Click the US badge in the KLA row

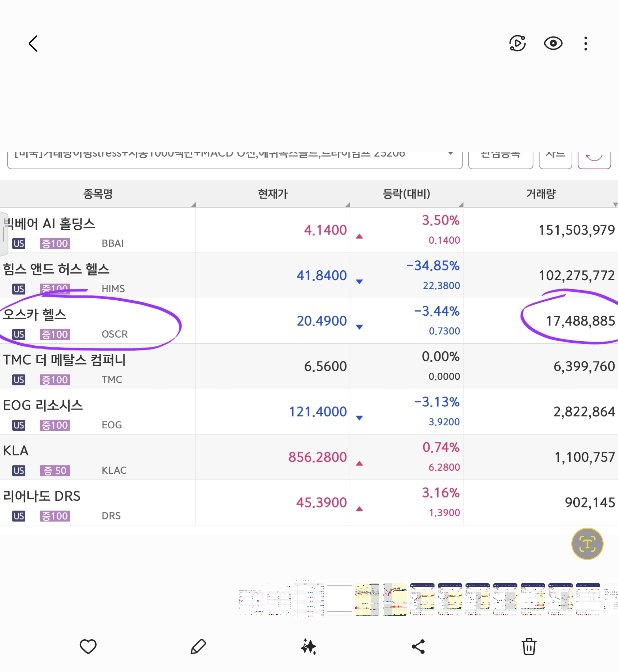click(19, 471)
